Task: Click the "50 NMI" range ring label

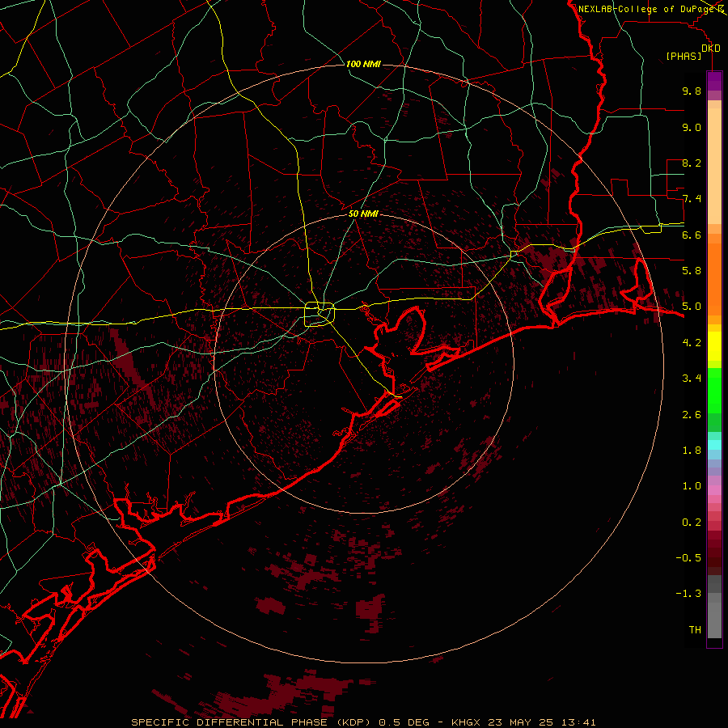Action: coord(363,214)
